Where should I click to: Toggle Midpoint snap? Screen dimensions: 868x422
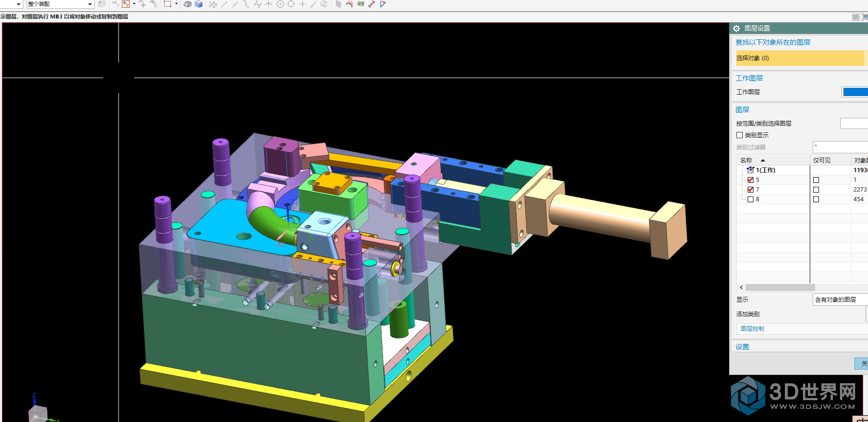[x=235, y=4]
